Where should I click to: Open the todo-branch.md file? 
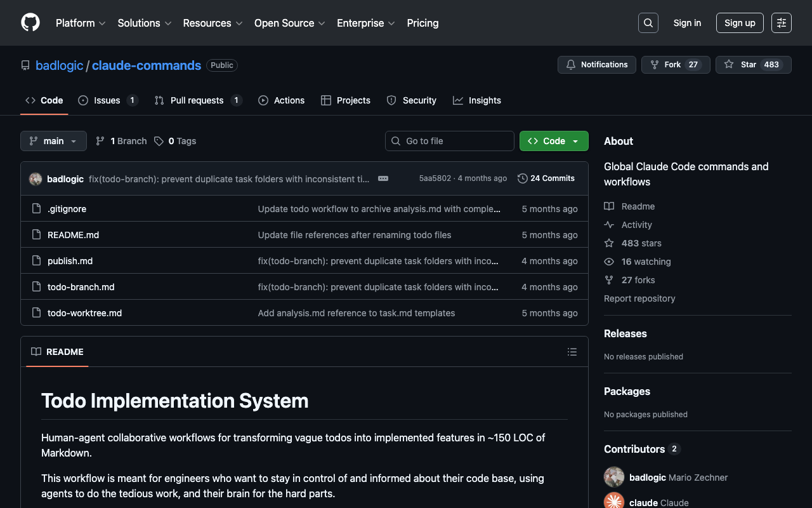(x=81, y=287)
